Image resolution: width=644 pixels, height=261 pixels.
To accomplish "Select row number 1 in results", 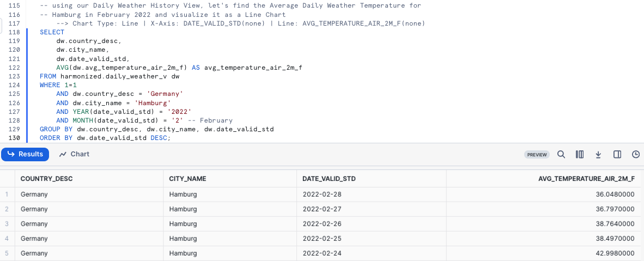I will [x=7, y=194].
